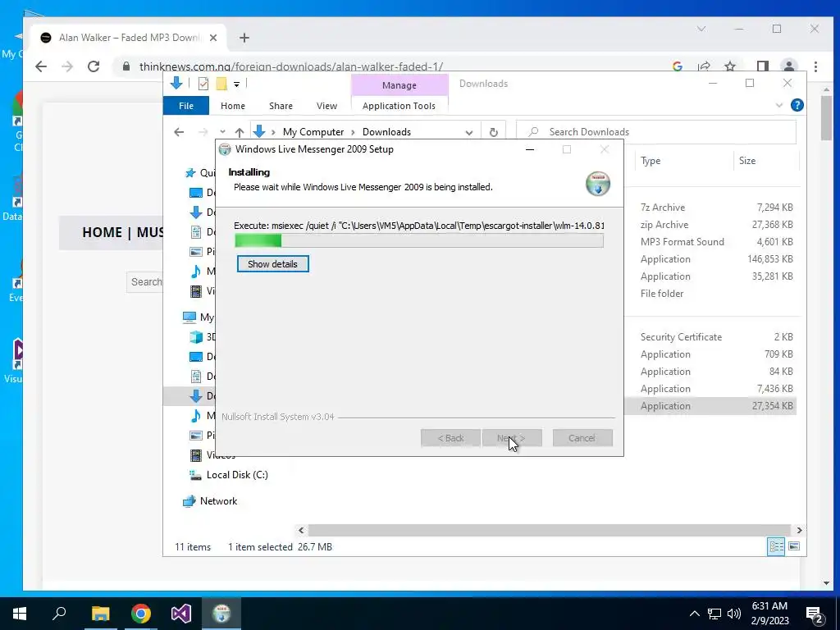Image resolution: width=840 pixels, height=630 pixels.
Task: Click Quick access star icon
Action: coord(190,172)
